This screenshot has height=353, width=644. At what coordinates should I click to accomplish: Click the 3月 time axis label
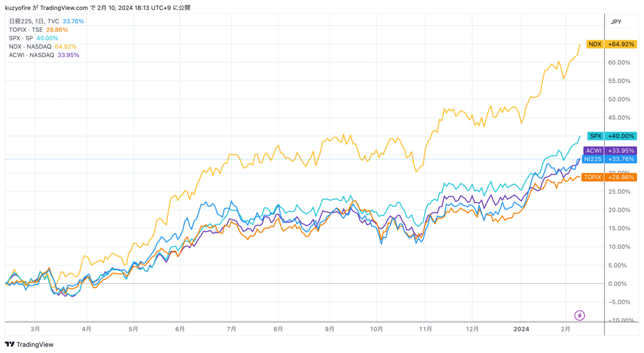(x=35, y=329)
